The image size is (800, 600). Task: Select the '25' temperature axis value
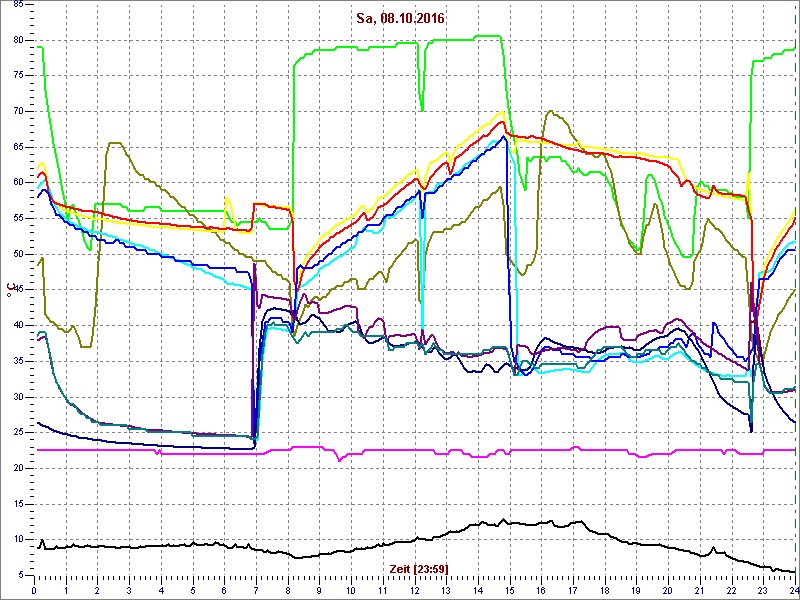pyautogui.click(x=18, y=433)
